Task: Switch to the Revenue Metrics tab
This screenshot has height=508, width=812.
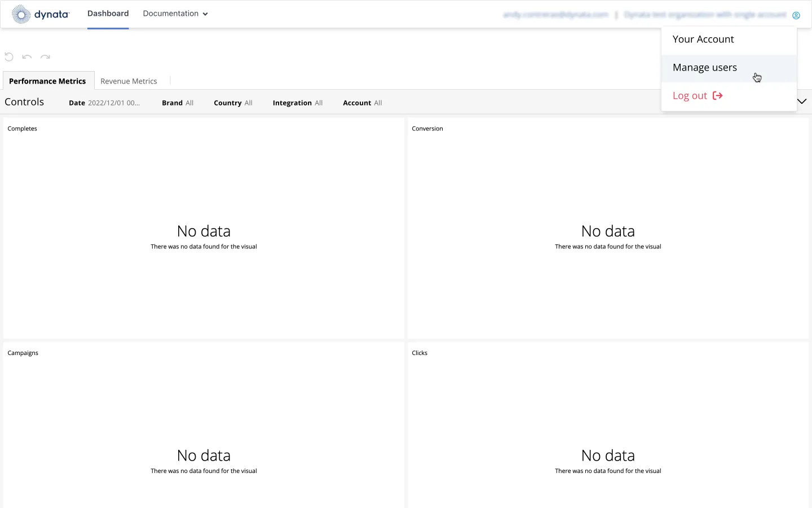Action: (x=129, y=81)
